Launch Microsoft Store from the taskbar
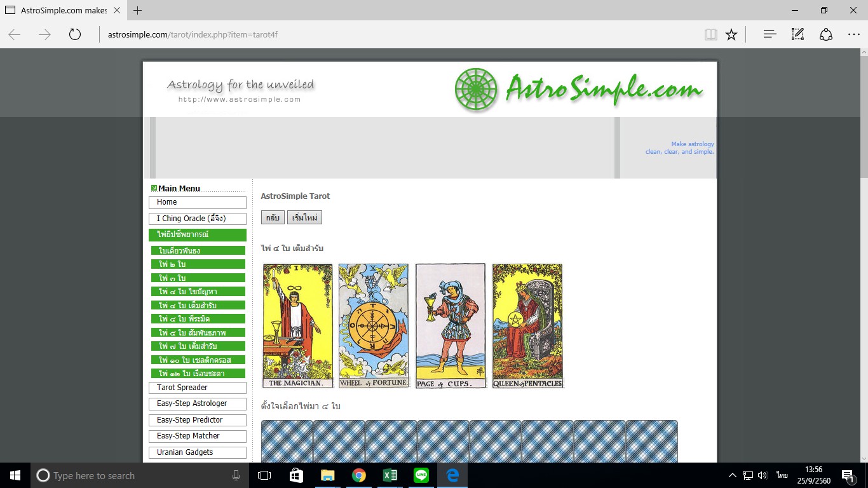 tap(296, 475)
